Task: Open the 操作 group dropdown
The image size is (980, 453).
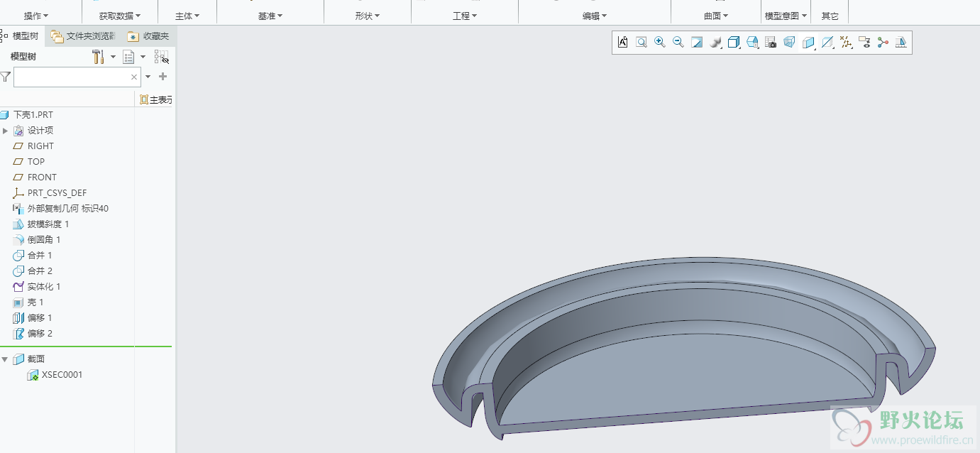Action: tap(37, 16)
